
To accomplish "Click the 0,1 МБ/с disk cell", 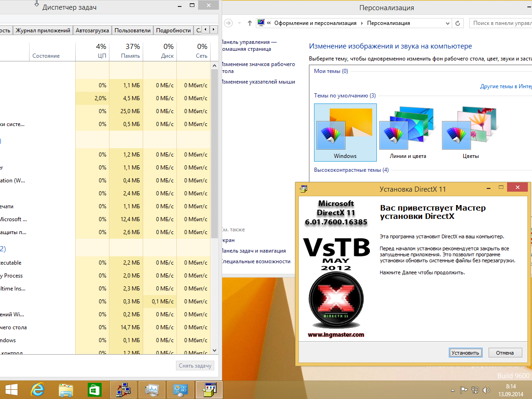I will click(160, 302).
